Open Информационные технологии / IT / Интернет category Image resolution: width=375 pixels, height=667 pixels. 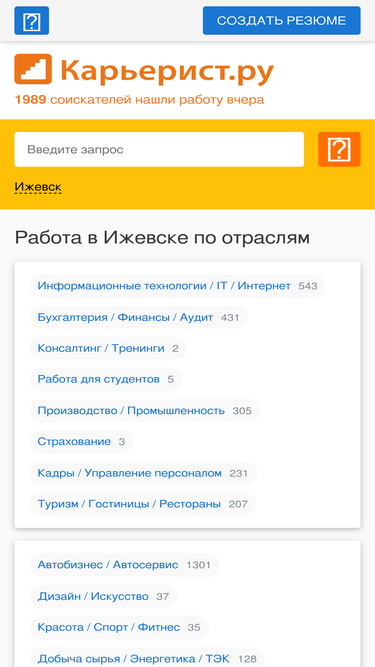coord(177,286)
